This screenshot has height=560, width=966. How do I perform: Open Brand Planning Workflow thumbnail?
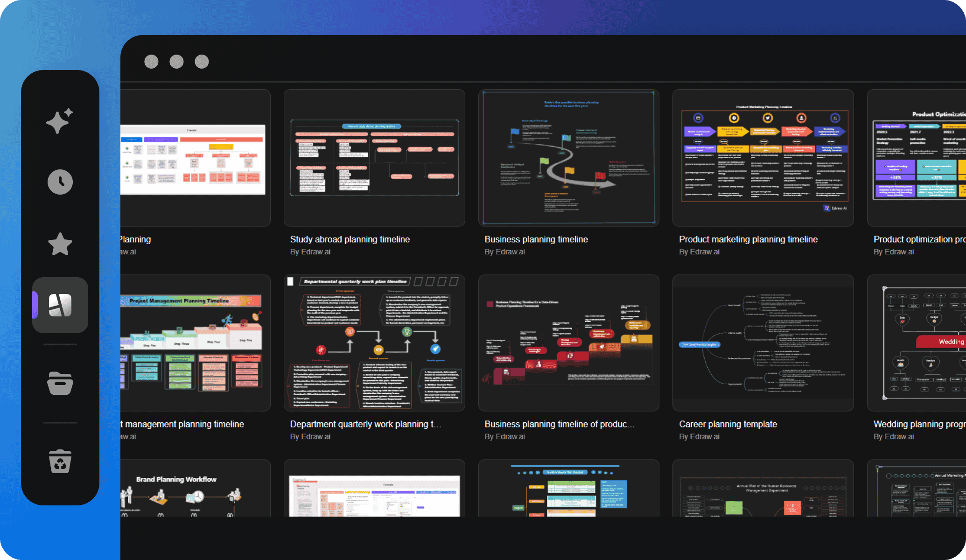195,488
